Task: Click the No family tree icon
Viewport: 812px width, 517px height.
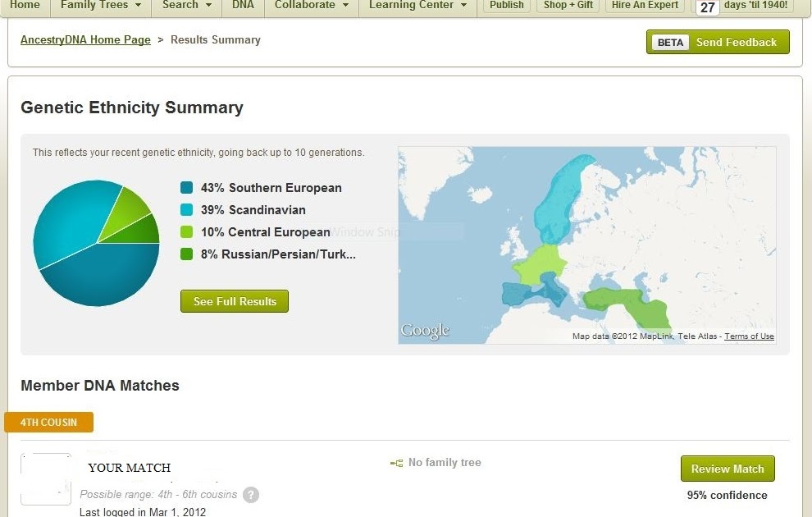Action: pos(397,463)
